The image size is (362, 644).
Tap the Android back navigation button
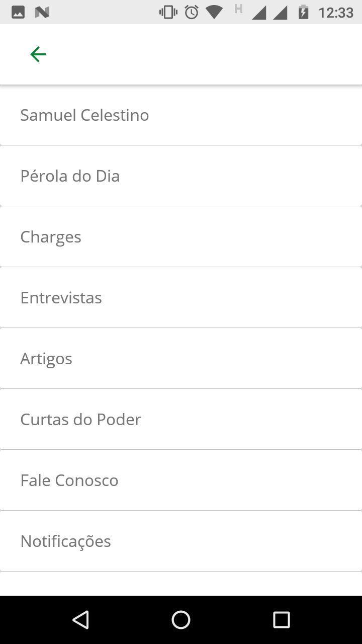click(80, 620)
